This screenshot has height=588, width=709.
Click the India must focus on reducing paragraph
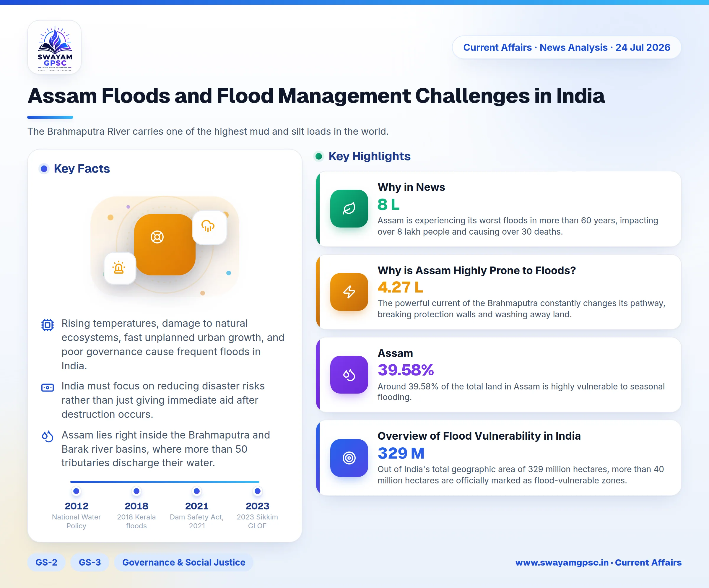tap(163, 400)
